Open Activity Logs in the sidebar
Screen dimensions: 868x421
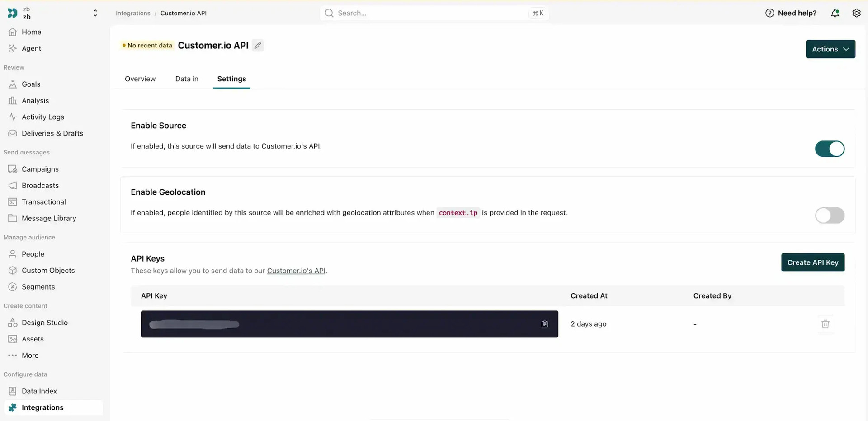coord(53,117)
